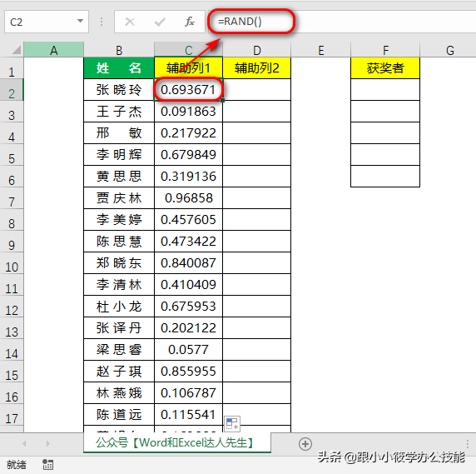
Task: Select cell with name 陈道远
Action: click(x=119, y=415)
